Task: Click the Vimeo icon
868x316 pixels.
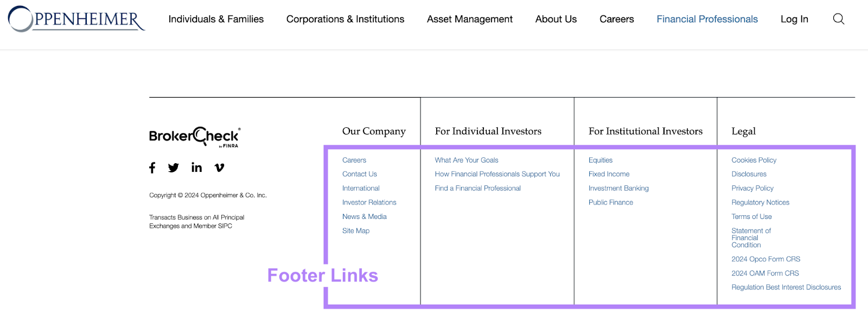Action: pyautogui.click(x=218, y=167)
